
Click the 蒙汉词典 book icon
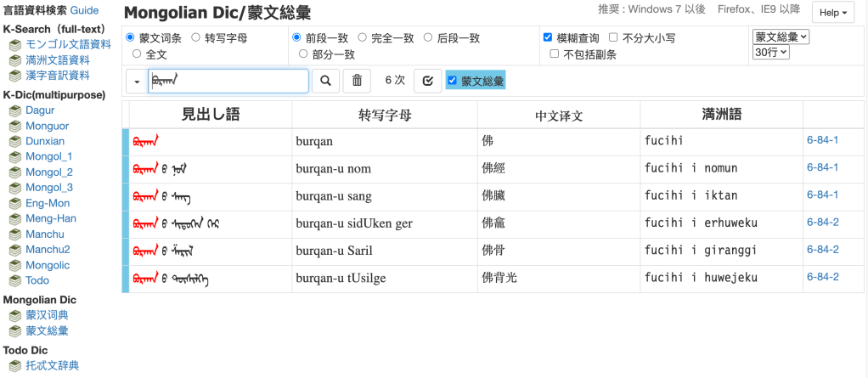(x=15, y=315)
